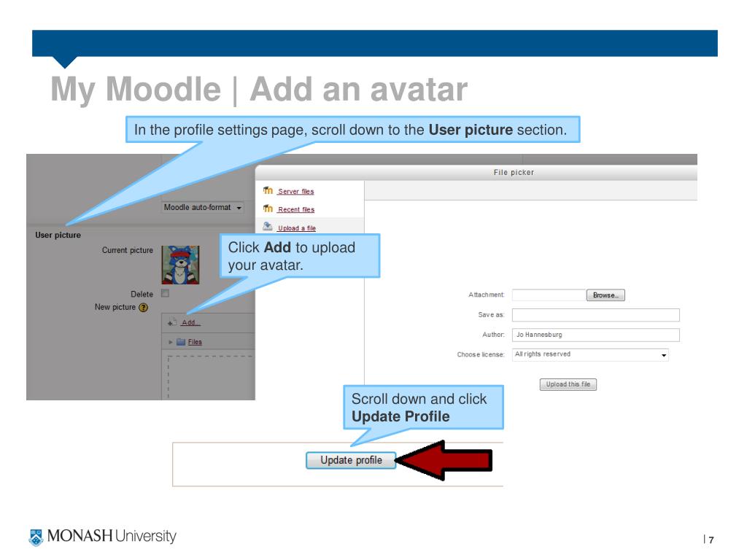Viewport: 747px width, 560px height.
Task: Click the Browse... button
Action: pos(605,295)
